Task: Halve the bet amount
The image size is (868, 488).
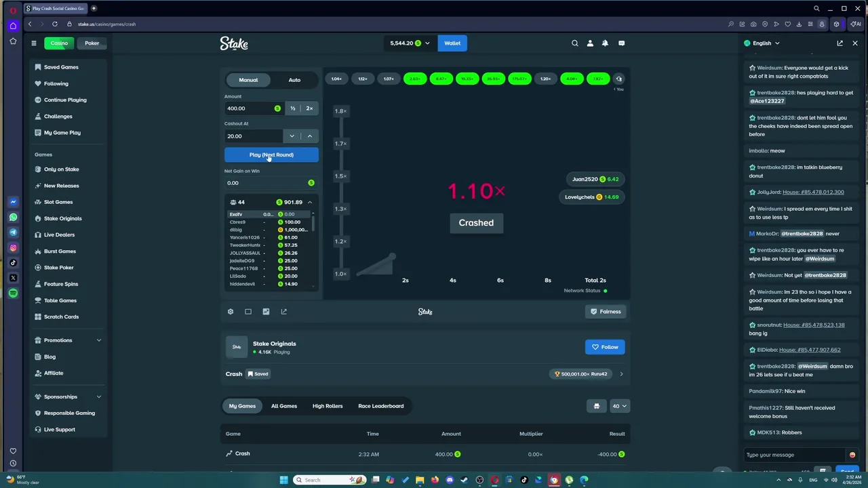Action: 293,108
